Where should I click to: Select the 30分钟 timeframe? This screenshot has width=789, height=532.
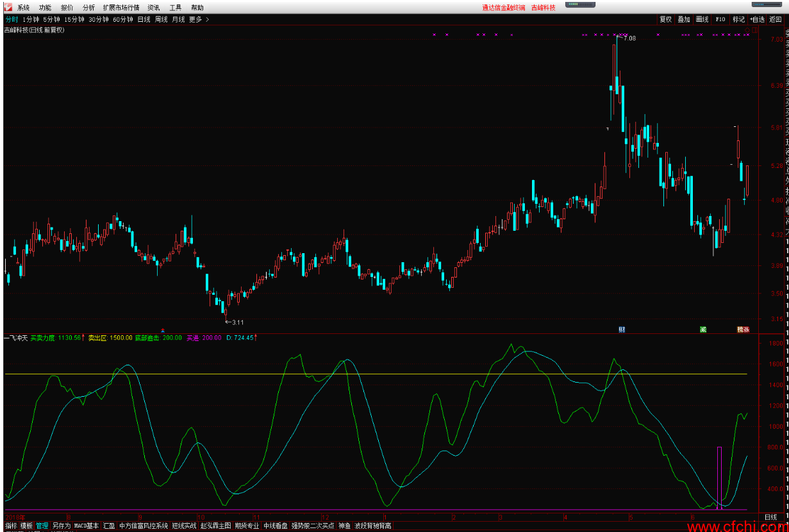tap(99, 19)
